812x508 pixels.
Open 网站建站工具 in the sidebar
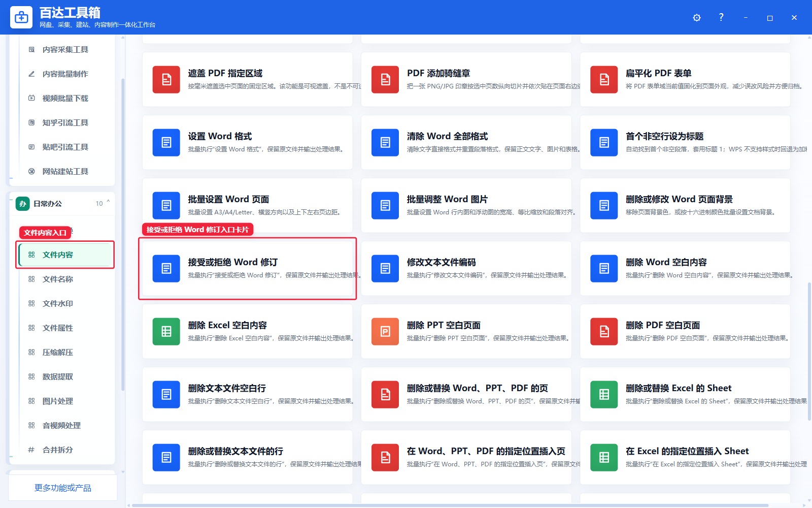(65, 171)
